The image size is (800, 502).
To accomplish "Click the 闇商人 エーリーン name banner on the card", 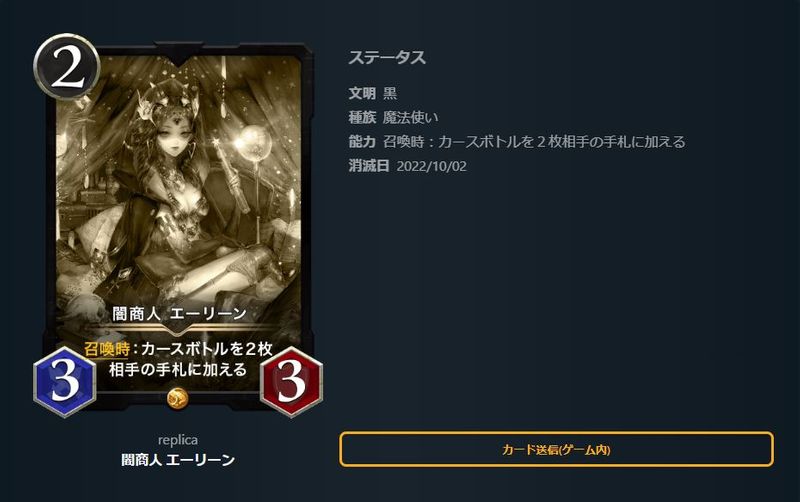I will [179, 314].
